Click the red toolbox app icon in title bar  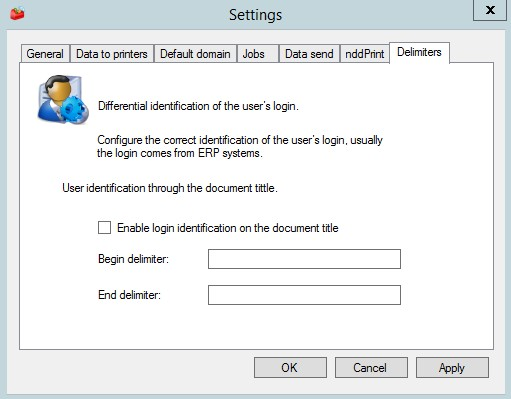tap(17, 13)
